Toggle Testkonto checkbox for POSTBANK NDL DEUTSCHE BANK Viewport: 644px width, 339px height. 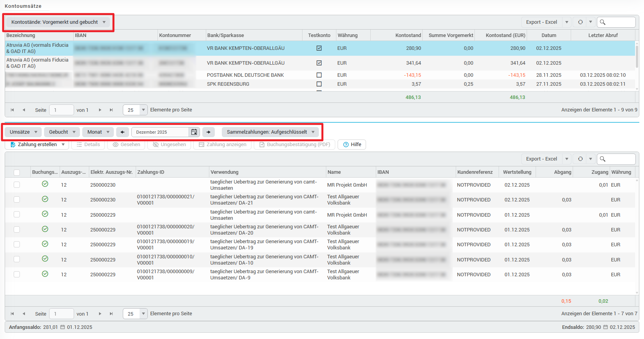[x=319, y=75]
